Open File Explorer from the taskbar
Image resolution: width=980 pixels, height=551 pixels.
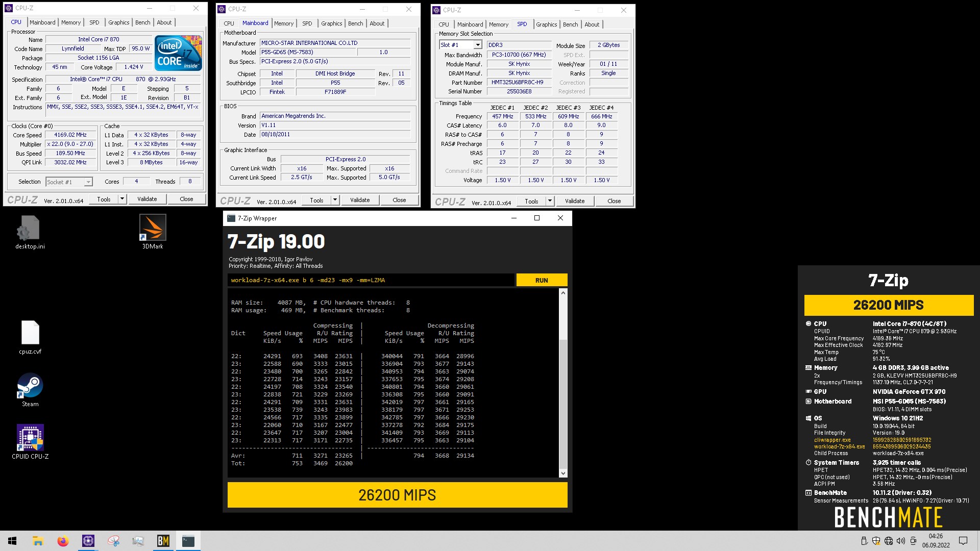tap(38, 541)
